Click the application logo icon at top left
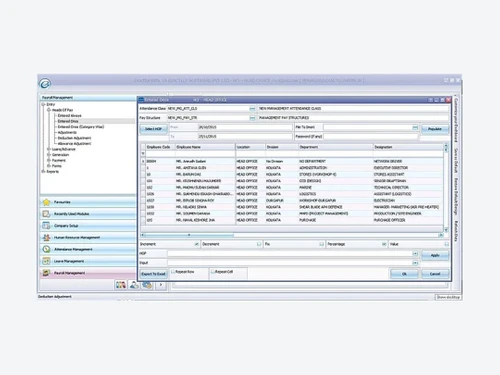This screenshot has width=500, height=375. click(x=45, y=83)
